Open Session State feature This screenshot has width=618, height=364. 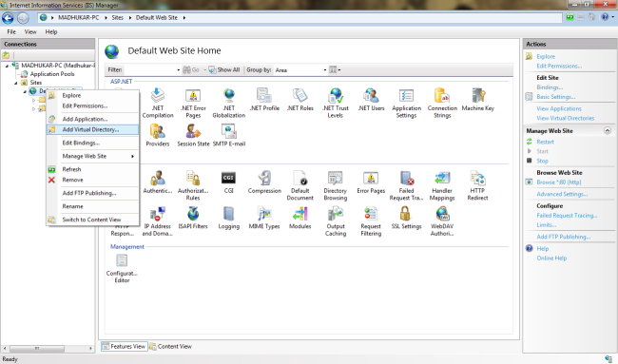coord(193,135)
